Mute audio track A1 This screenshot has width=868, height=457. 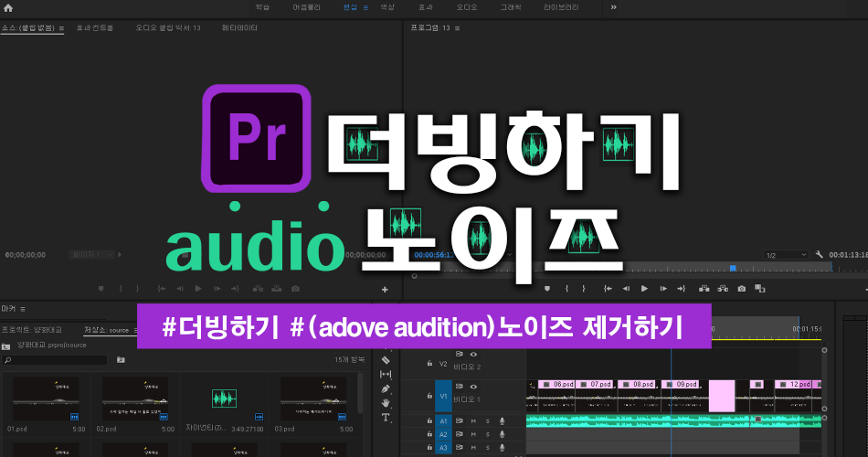pos(473,421)
